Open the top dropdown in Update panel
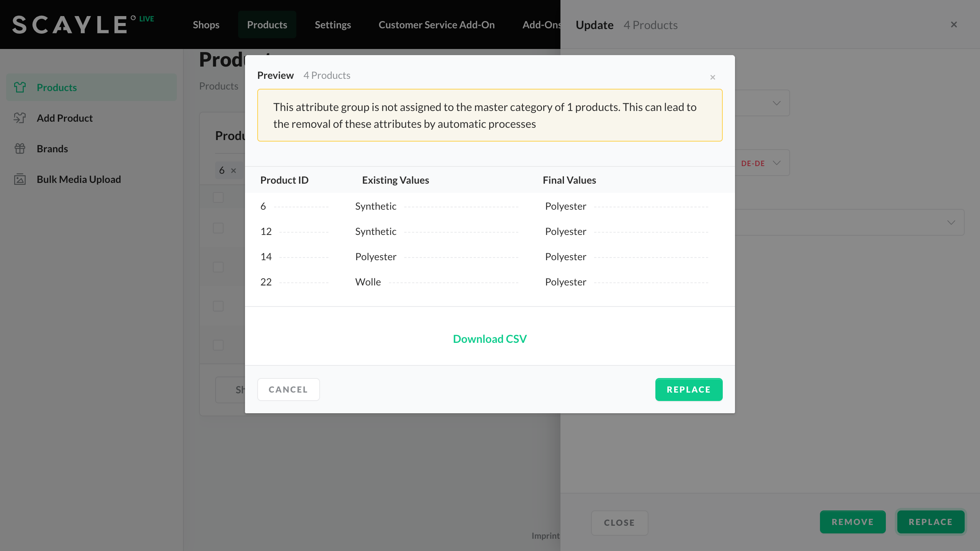The height and width of the screenshot is (551, 980). 776,103
